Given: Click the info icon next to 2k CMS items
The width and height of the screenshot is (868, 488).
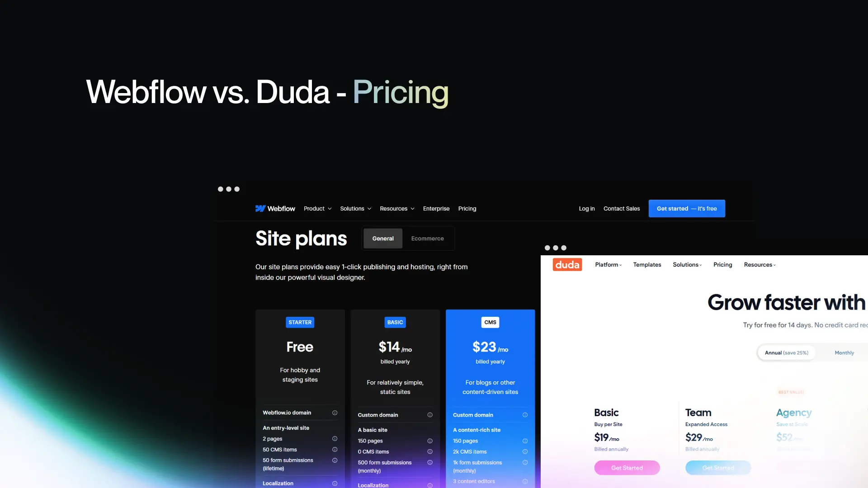Looking at the screenshot, I should pyautogui.click(x=524, y=451).
